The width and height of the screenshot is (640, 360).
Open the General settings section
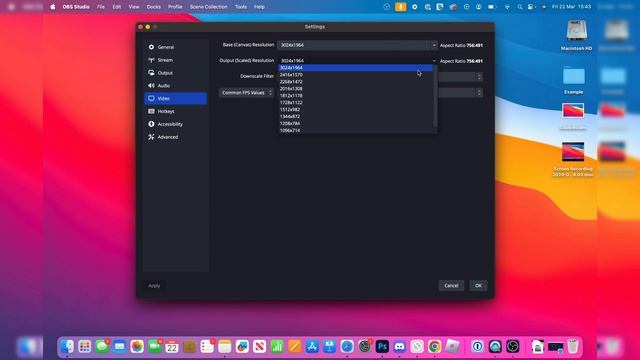(176, 47)
